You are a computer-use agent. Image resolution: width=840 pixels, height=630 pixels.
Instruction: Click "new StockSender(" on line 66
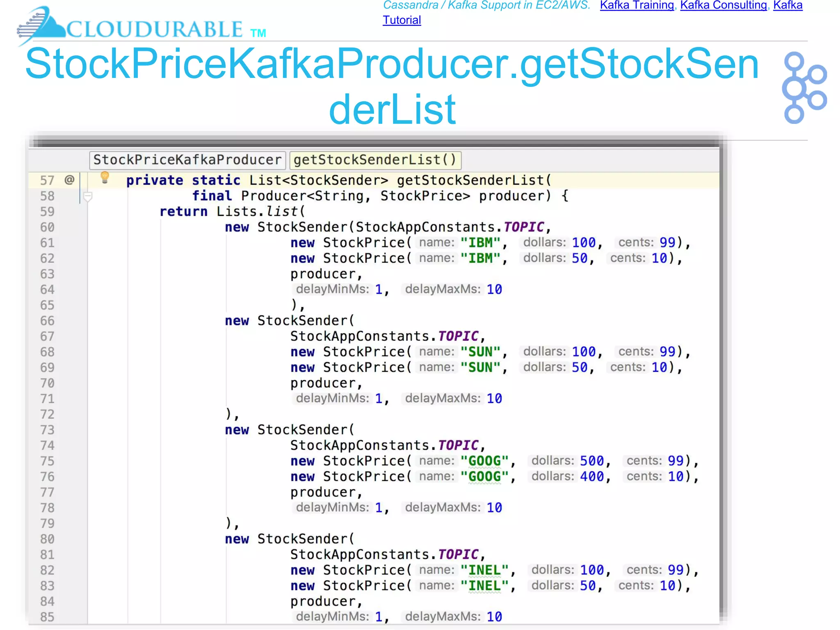click(x=290, y=321)
